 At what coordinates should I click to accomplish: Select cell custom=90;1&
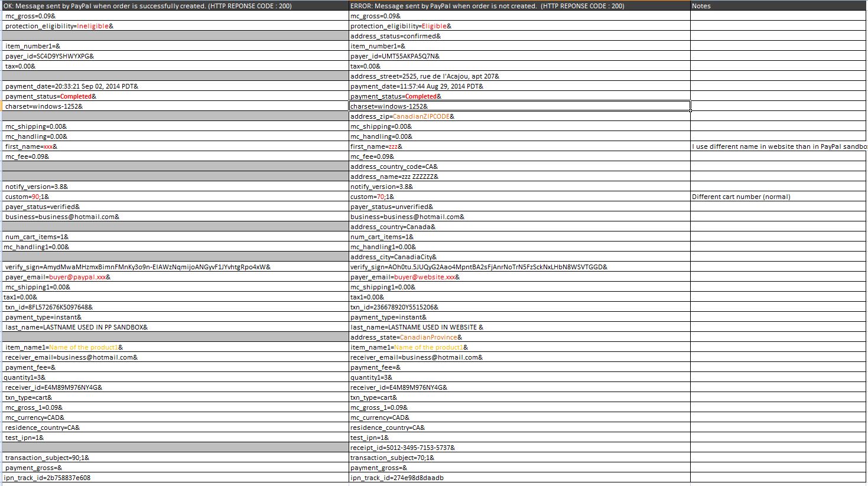[x=175, y=197]
